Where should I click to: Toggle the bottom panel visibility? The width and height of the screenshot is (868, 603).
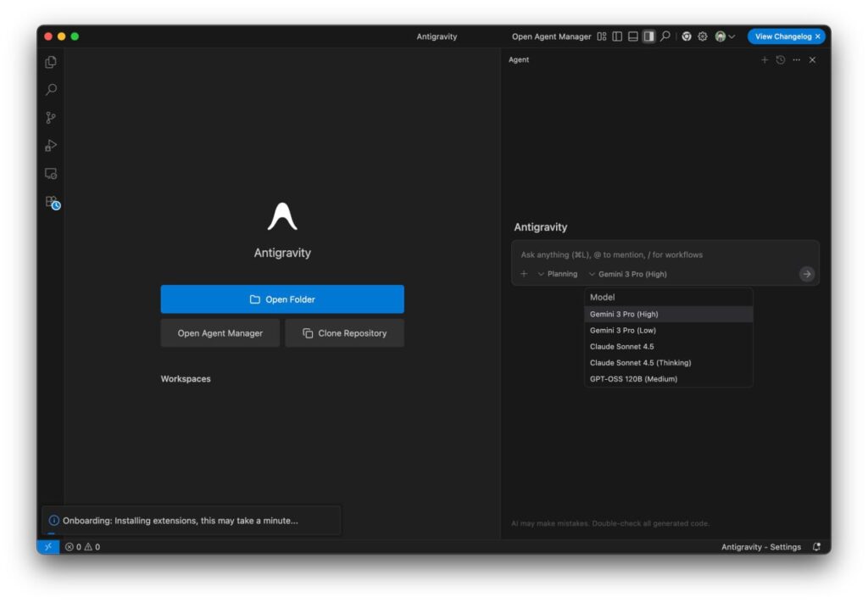[632, 36]
